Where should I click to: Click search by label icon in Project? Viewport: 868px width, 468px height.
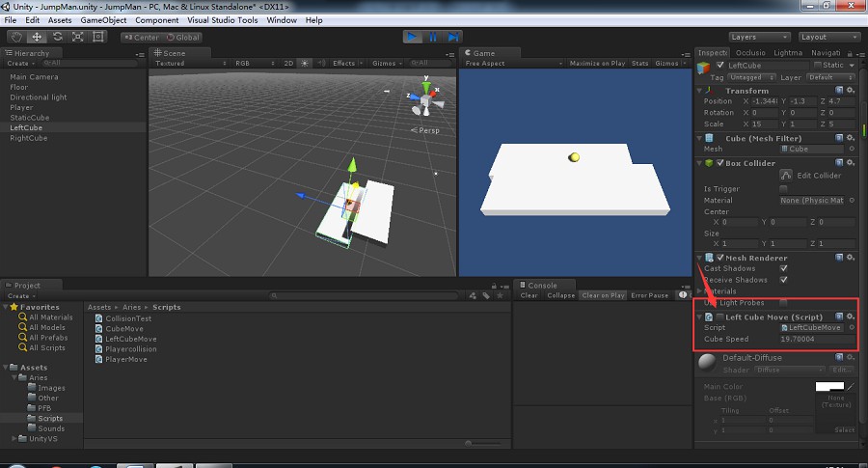coord(486,295)
